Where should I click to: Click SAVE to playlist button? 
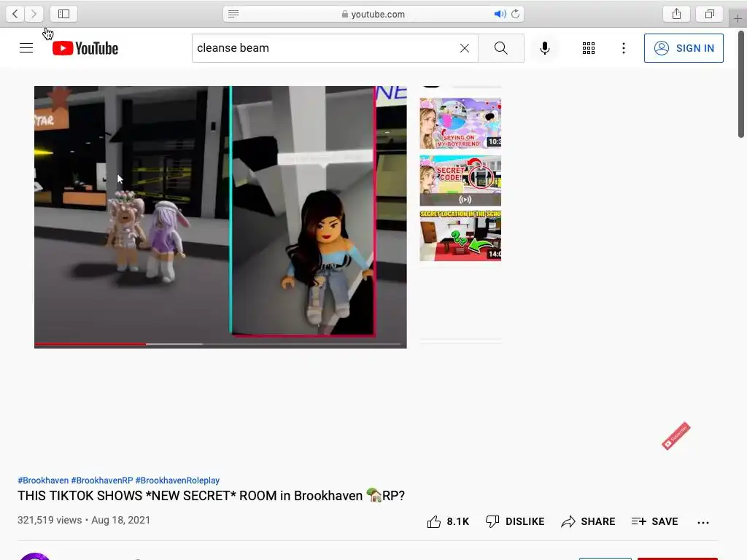coord(654,521)
